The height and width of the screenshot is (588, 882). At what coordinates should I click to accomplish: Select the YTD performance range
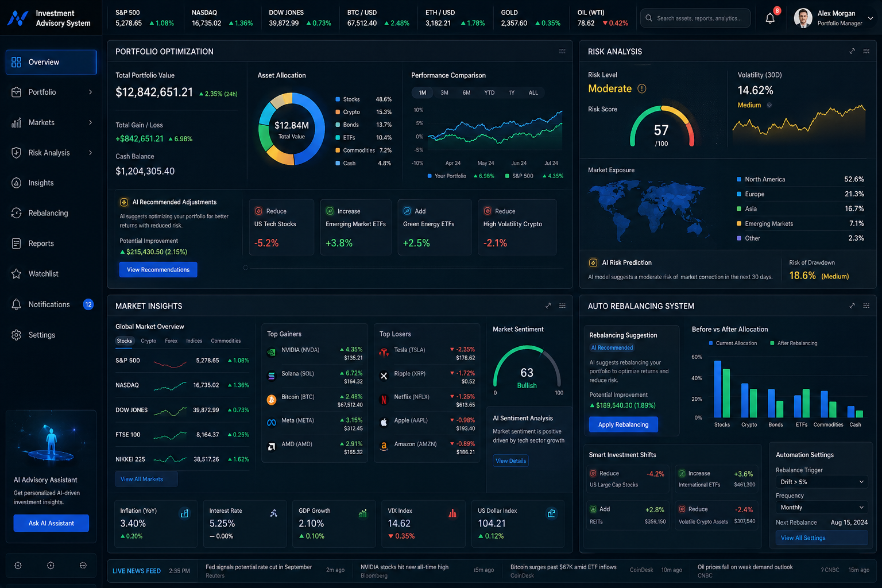point(489,92)
